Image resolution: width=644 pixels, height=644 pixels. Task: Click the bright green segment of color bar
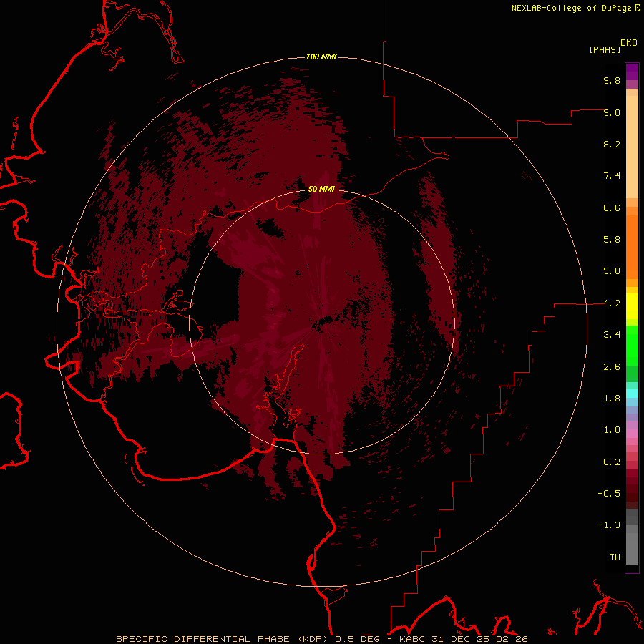pyautogui.click(x=632, y=346)
